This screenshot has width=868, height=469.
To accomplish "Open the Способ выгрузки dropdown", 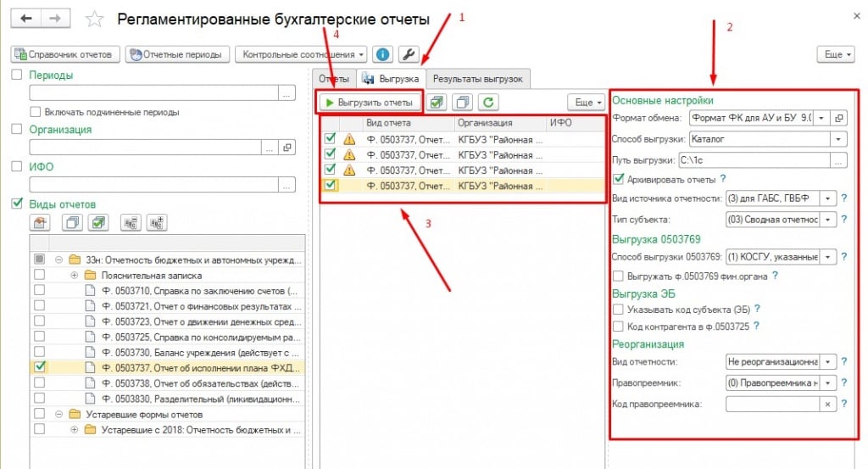I will pyautogui.click(x=838, y=138).
